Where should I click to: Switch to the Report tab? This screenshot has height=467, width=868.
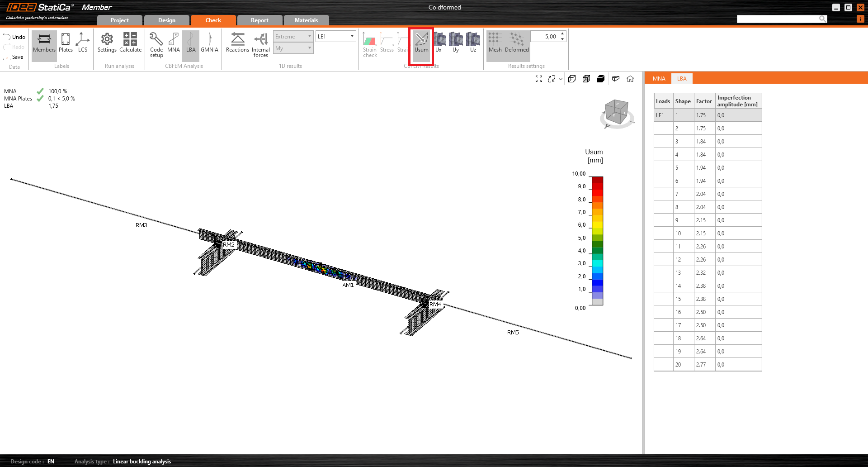tap(259, 20)
